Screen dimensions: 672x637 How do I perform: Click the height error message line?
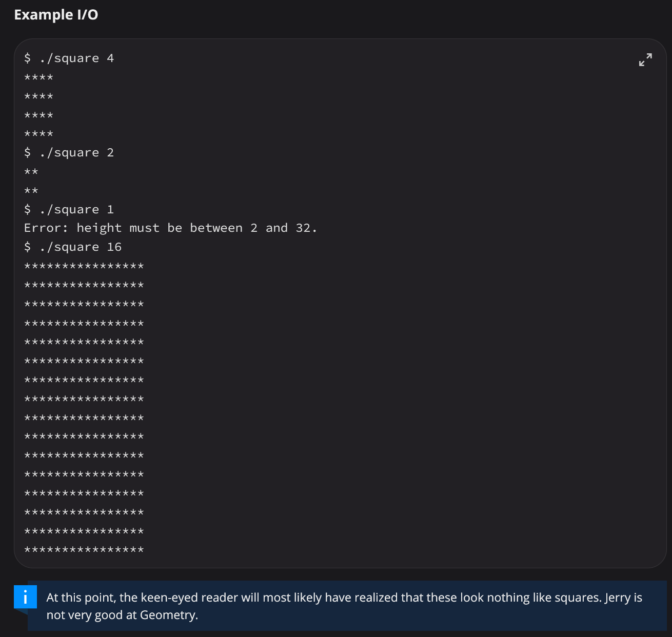pos(171,228)
